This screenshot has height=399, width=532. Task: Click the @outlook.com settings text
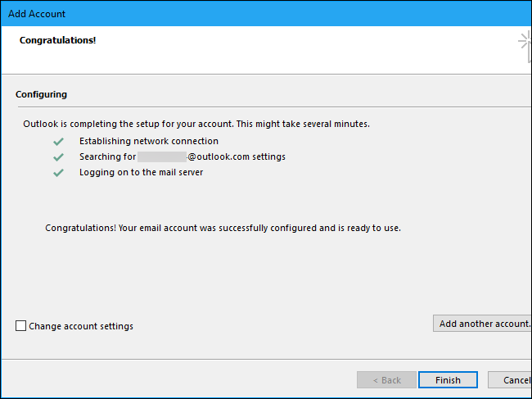point(237,156)
